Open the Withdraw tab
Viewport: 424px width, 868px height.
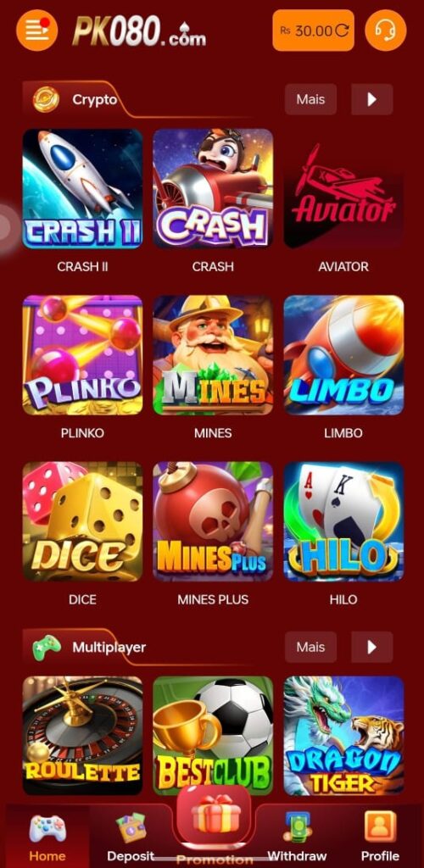(298, 837)
